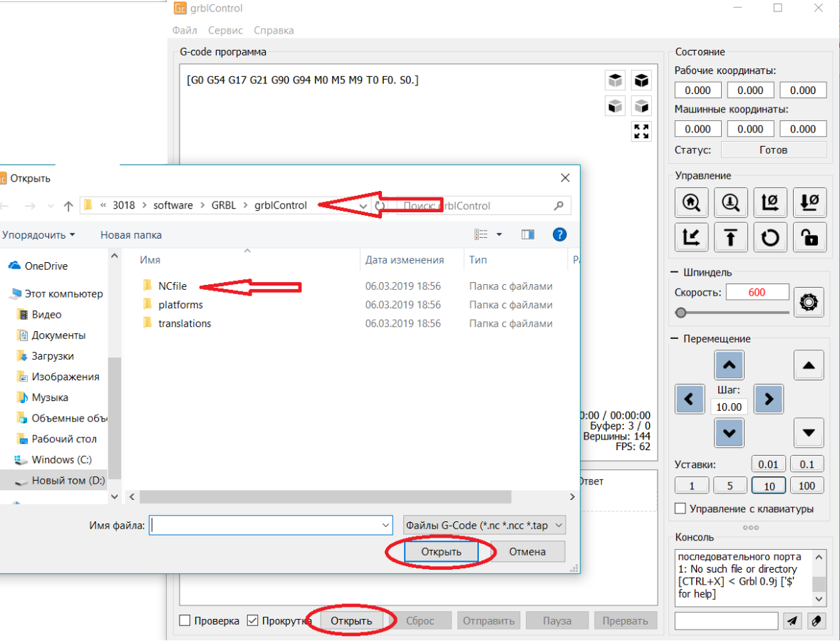Click the software breadcrumb segment

(x=173, y=206)
